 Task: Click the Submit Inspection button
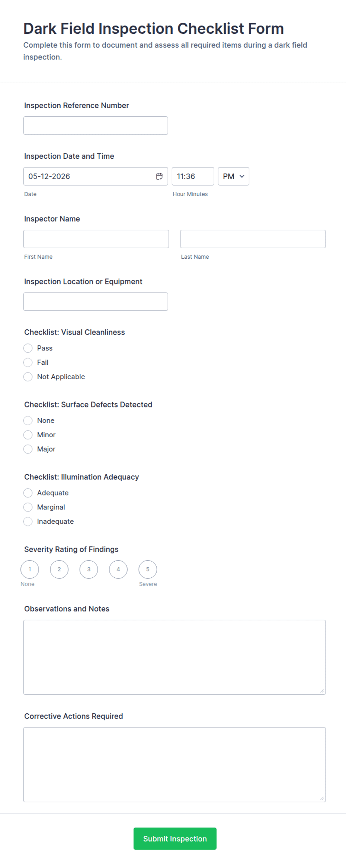tap(175, 838)
